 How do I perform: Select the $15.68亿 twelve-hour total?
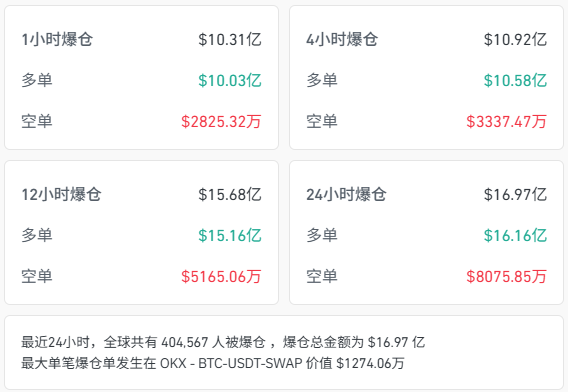[x=230, y=195]
